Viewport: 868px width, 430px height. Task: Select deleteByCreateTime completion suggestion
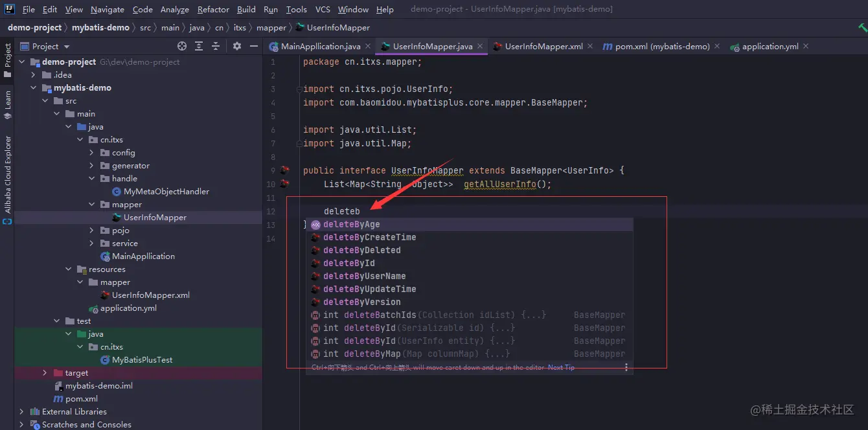coord(470,237)
